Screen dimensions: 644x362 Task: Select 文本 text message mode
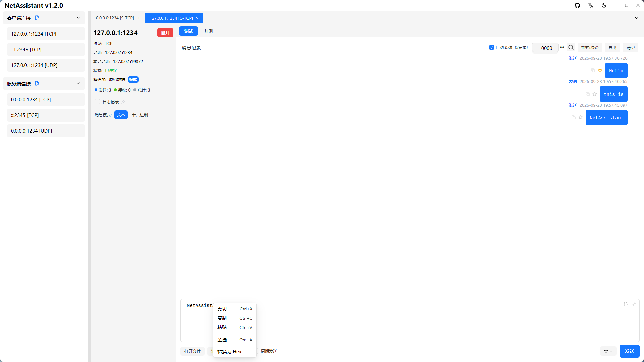121,115
